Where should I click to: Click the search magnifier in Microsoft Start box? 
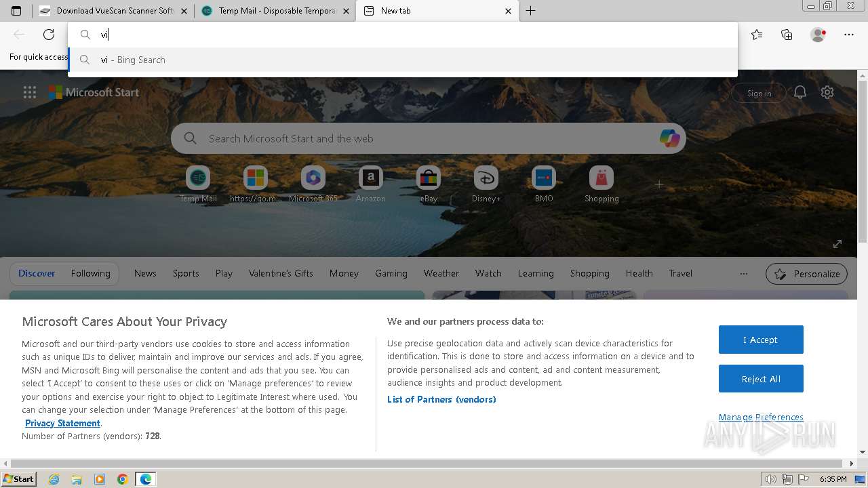click(x=191, y=138)
